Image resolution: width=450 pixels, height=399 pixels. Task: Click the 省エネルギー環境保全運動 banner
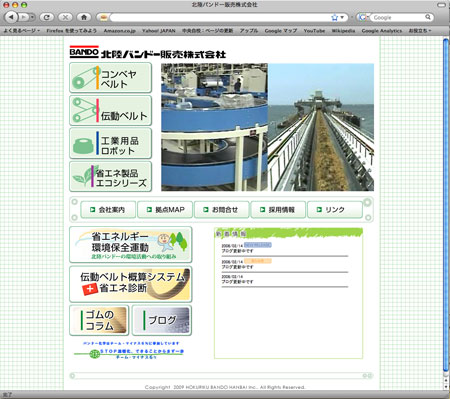(131, 245)
